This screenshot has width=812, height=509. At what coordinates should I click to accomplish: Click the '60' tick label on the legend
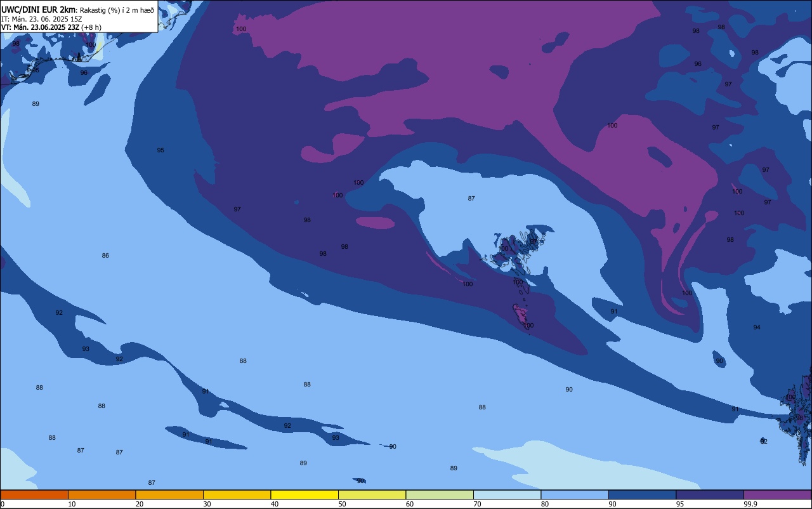tap(410, 504)
